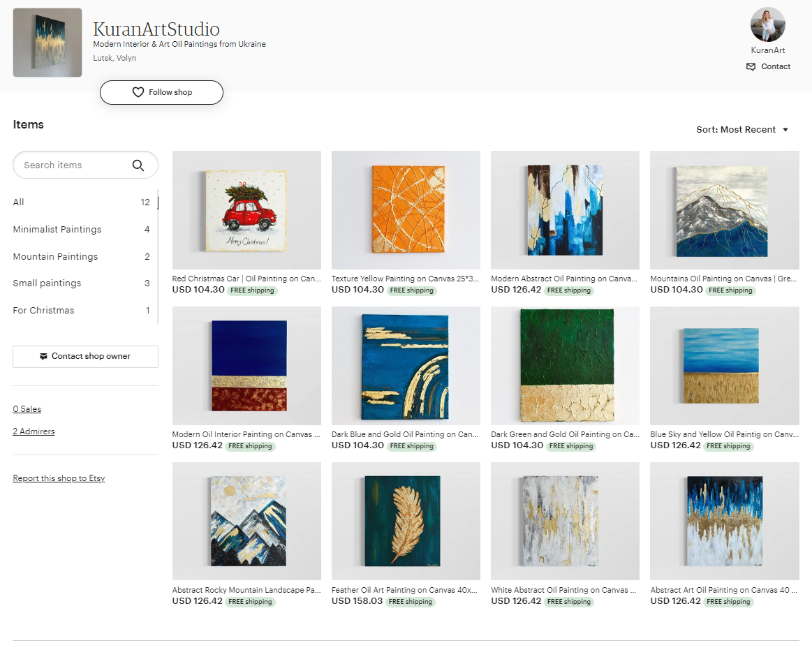812x650 pixels.
Task: Click Report this shop to Etsy
Action: point(59,478)
